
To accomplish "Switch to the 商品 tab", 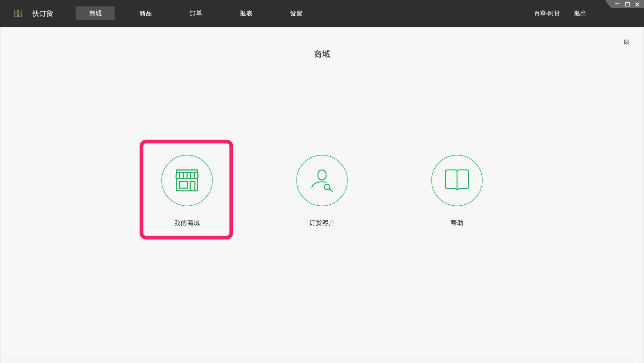I will (145, 13).
